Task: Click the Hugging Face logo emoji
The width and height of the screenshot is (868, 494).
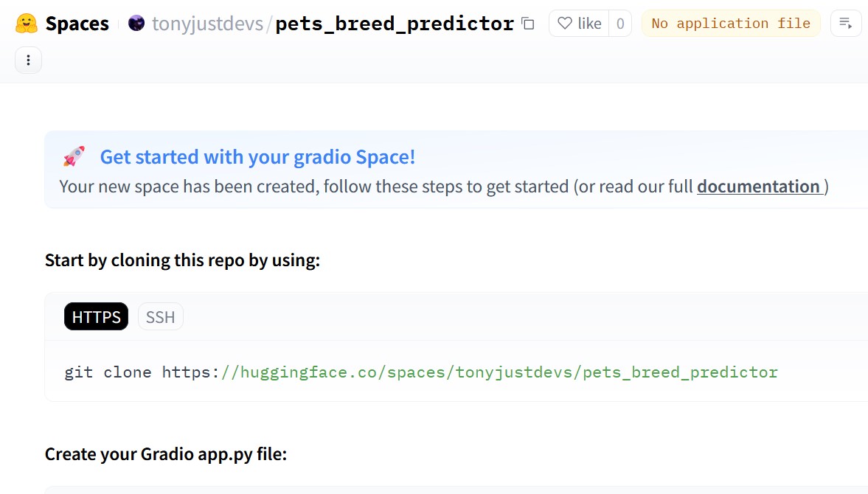Action: point(26,24)
